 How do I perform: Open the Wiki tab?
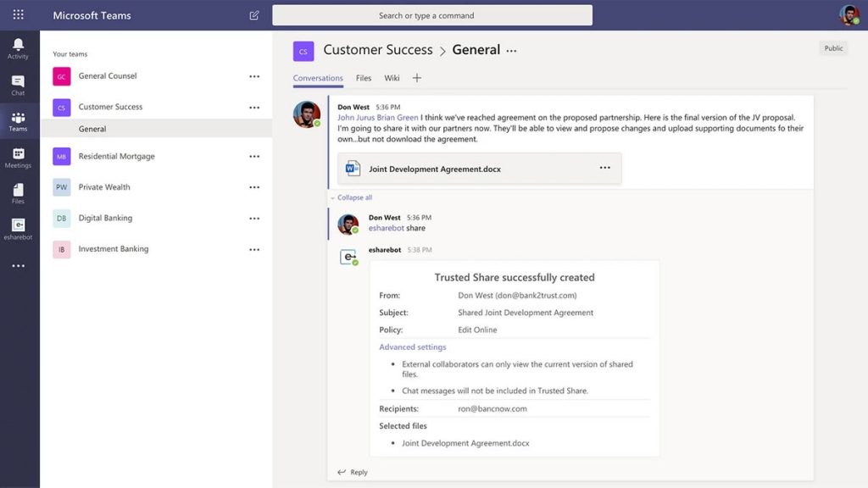(x=391, y=77)
